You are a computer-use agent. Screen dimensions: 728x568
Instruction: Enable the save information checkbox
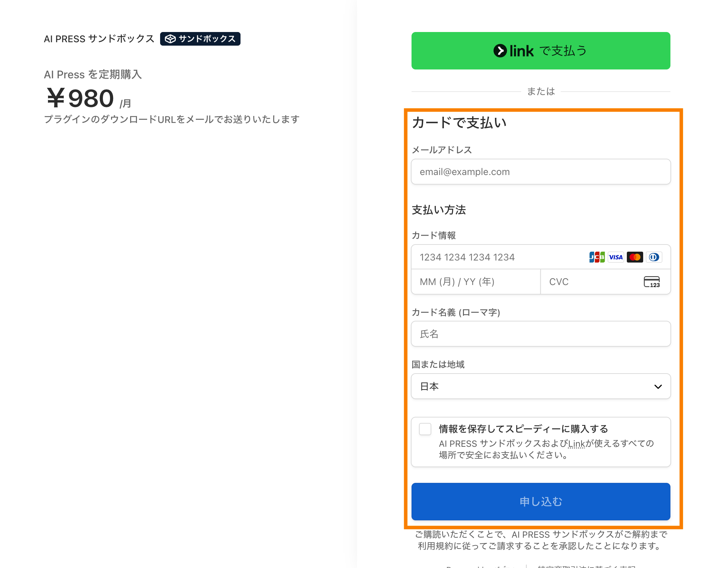point(425,429)
